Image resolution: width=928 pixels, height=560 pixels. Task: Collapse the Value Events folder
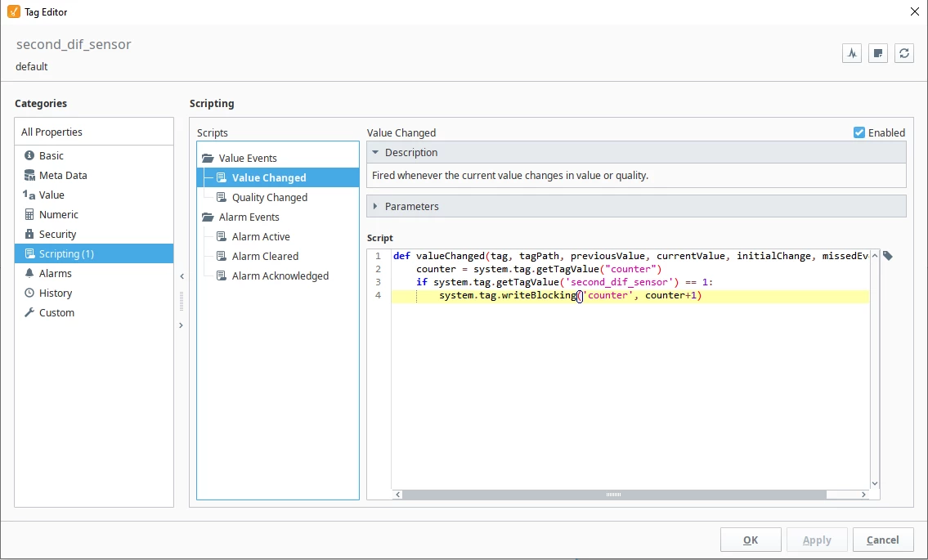click(247, 158)
